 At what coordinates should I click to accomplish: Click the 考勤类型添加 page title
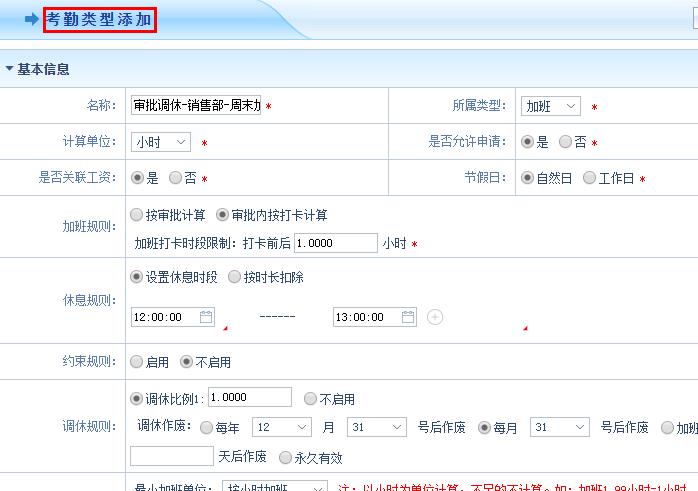pyautogui.click(x=100, y=19)
